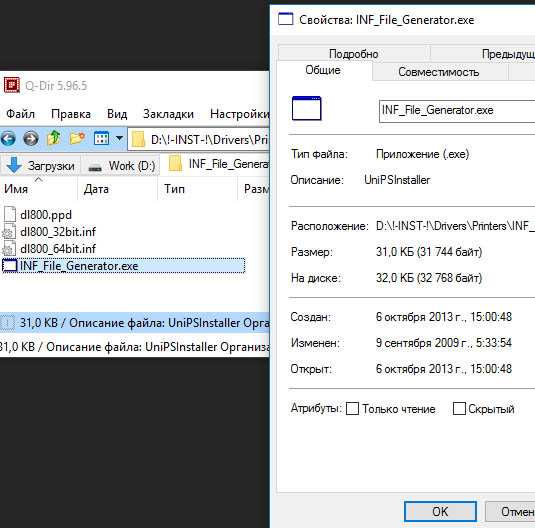The width and height of the screenshot is (535, 528).
Task: Click the dl800.ppd file icon
Action: 10,214
